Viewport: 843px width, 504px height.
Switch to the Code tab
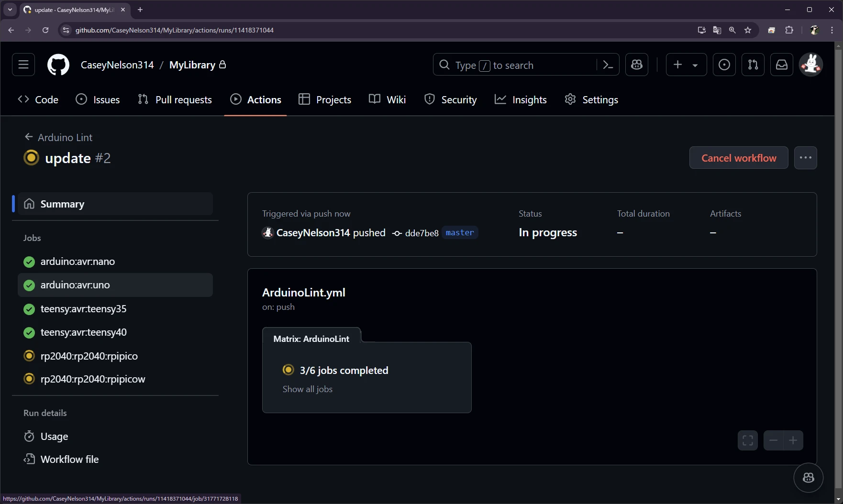(38, 99)
